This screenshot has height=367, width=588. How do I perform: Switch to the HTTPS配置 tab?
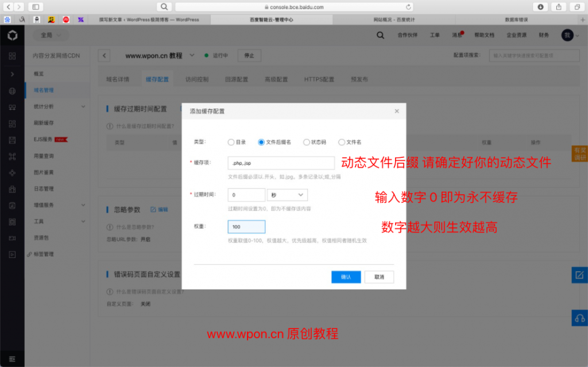pyautogui.click(x=319, y=79)
